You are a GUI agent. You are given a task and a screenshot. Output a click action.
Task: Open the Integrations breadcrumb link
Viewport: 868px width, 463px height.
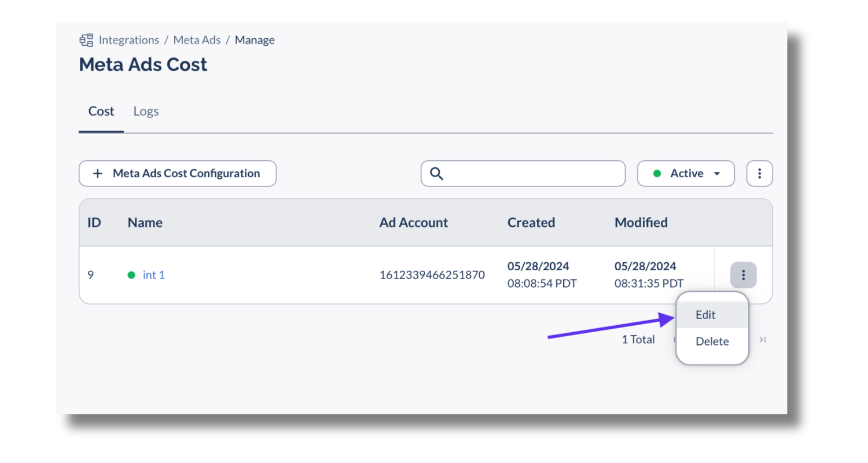pos(128,40)
